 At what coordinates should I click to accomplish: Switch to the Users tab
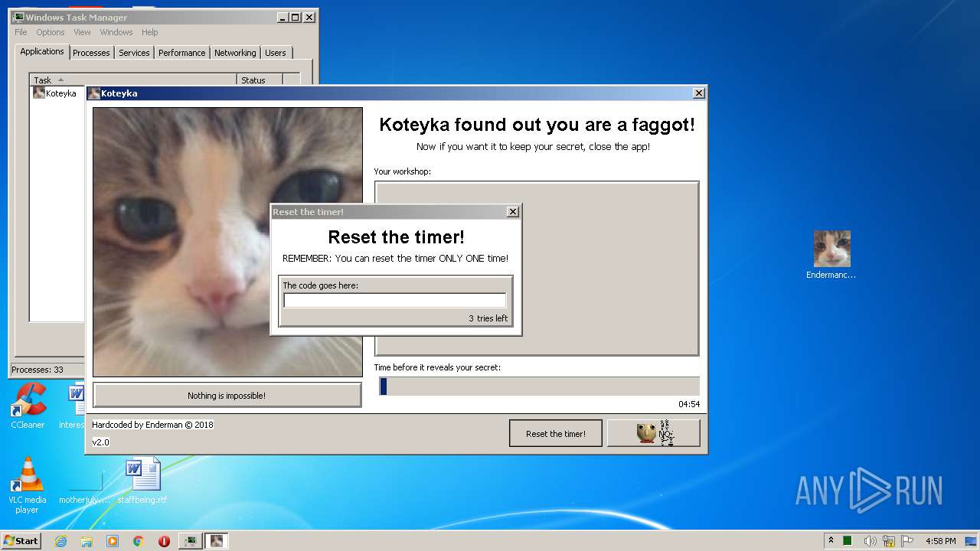click(276, 53)
